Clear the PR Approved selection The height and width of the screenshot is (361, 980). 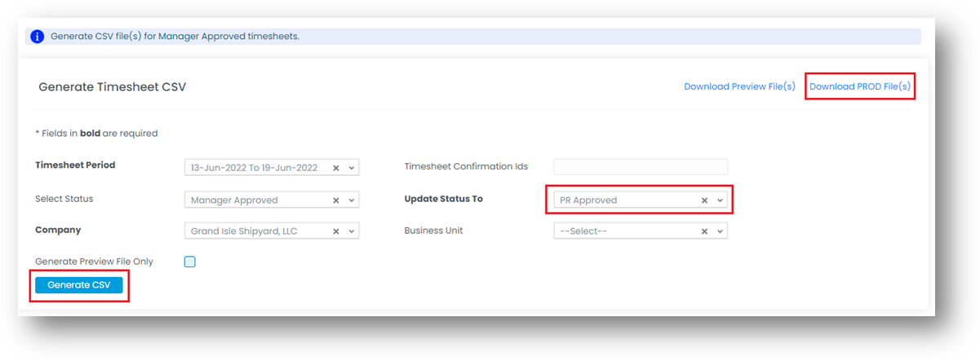click(x=704, y=200)
